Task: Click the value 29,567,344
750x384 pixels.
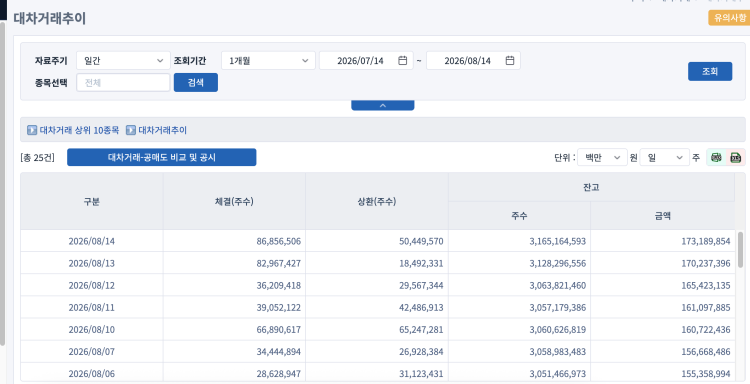Action: [x=421, y=285]
